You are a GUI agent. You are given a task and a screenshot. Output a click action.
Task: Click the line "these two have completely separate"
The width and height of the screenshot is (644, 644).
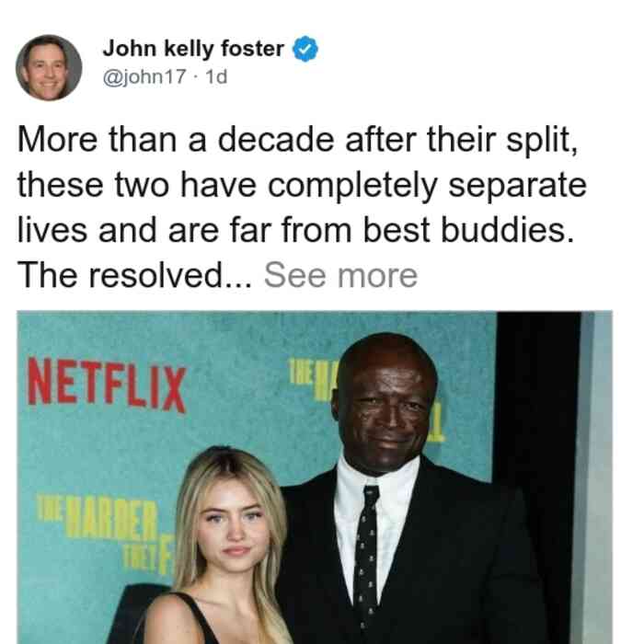pyautogui.click(x=302, y=186)
